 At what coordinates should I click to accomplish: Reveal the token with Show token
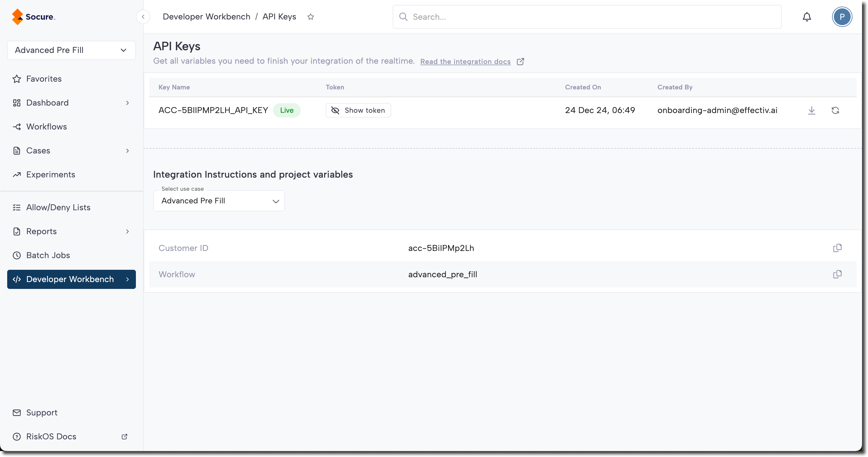358,110
